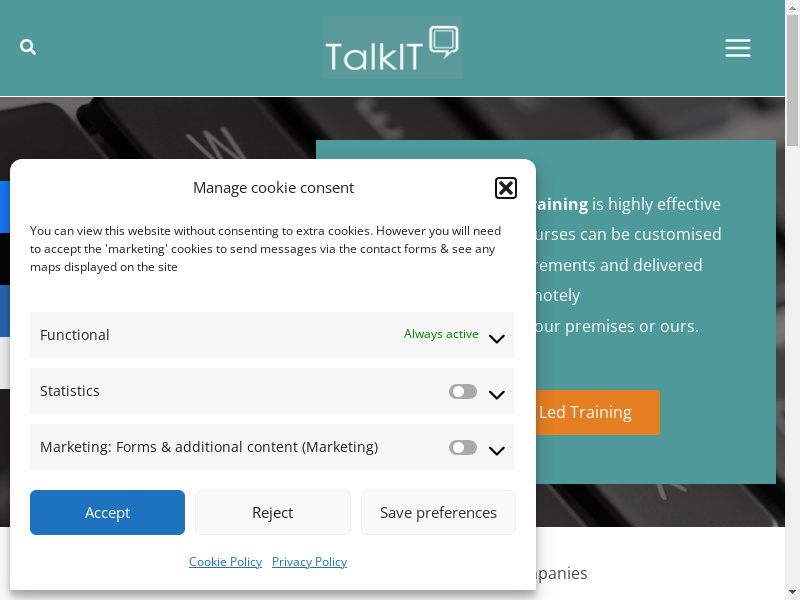800x600 pixels.
Task: Enable the Statistics cookies toggle
Action: pyautogui.click(x=463, y=392)
